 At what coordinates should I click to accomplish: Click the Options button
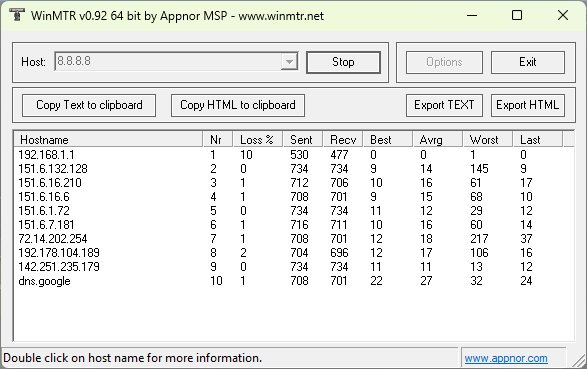444,62
